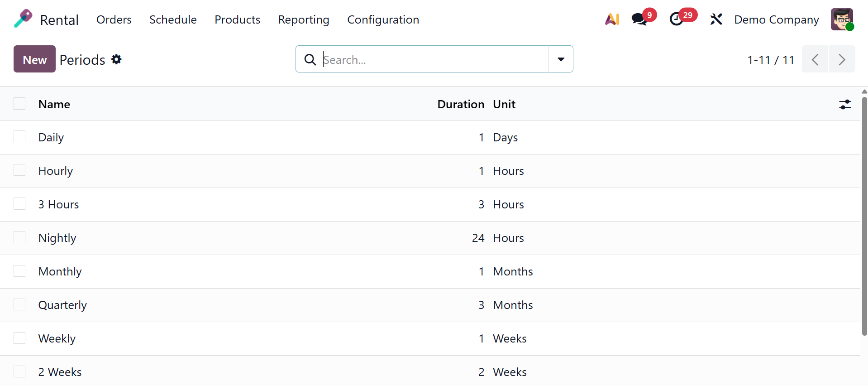Click the New button

click(x=34, y=59)
